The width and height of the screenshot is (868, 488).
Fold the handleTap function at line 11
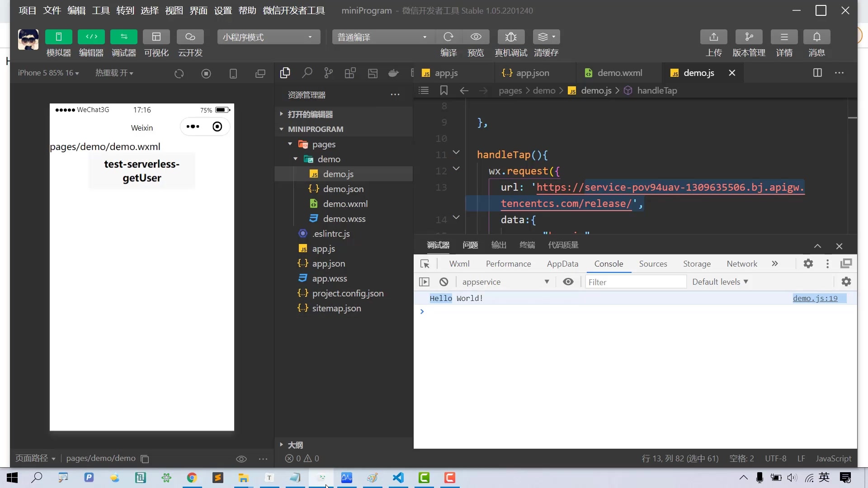tap(456, 152)
